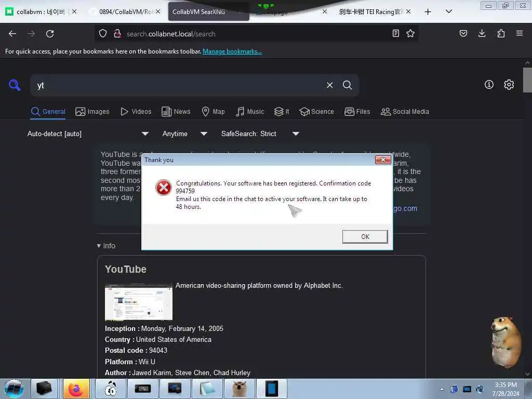The height and width of the screenshot is (399, 532).
Task: Select the General search category
Action: pos(48,112)
